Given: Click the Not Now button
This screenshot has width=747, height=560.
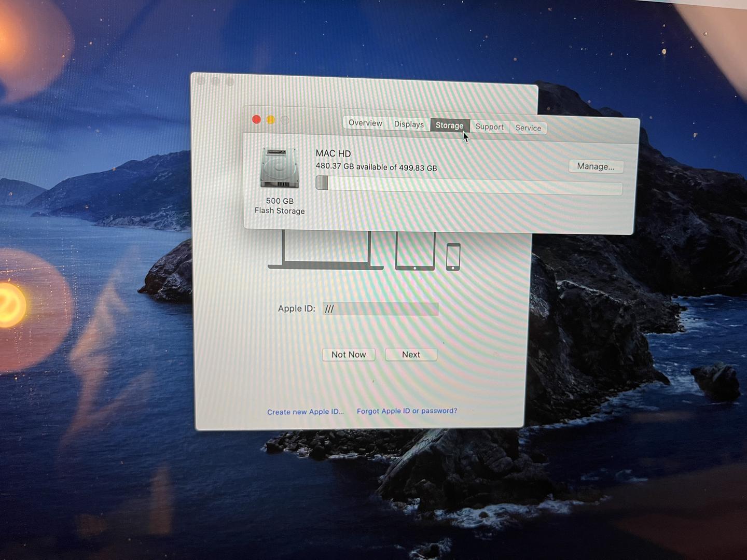Looking at the screenshot, I should (349, 354).
